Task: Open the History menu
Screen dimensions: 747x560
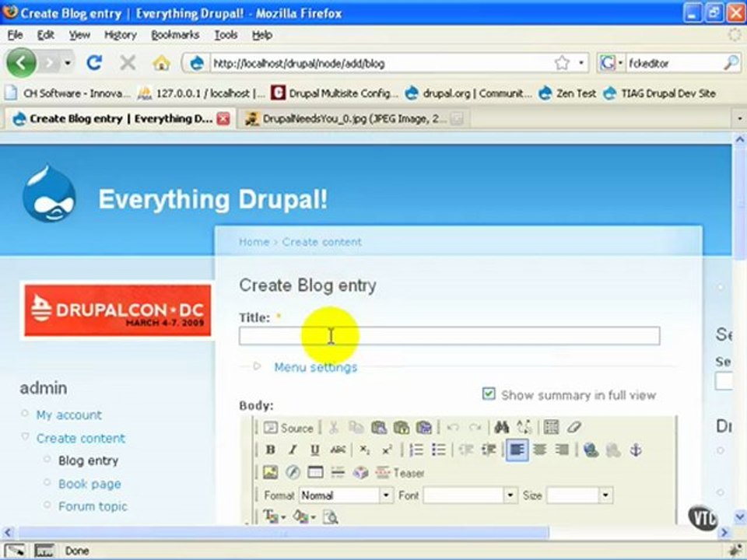Action: click(x=121, y=35)
